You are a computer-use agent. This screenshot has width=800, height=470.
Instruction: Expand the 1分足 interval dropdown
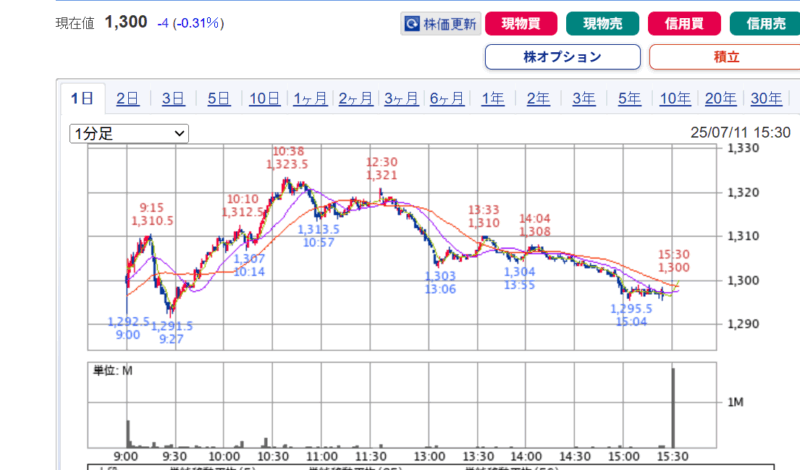[x=129, y=134]
